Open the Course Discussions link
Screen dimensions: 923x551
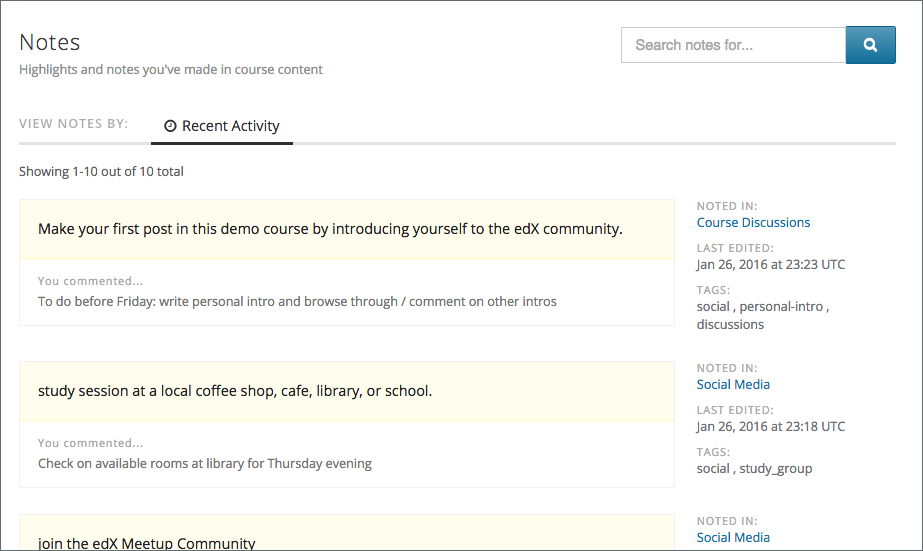(753, 222)
